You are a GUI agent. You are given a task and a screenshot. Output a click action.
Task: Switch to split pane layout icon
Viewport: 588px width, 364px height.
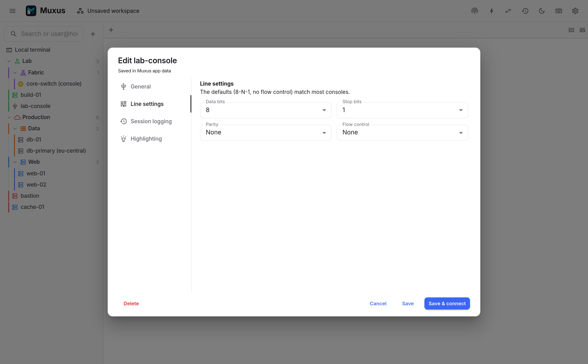pyautogui.click(x=571, y=30)
